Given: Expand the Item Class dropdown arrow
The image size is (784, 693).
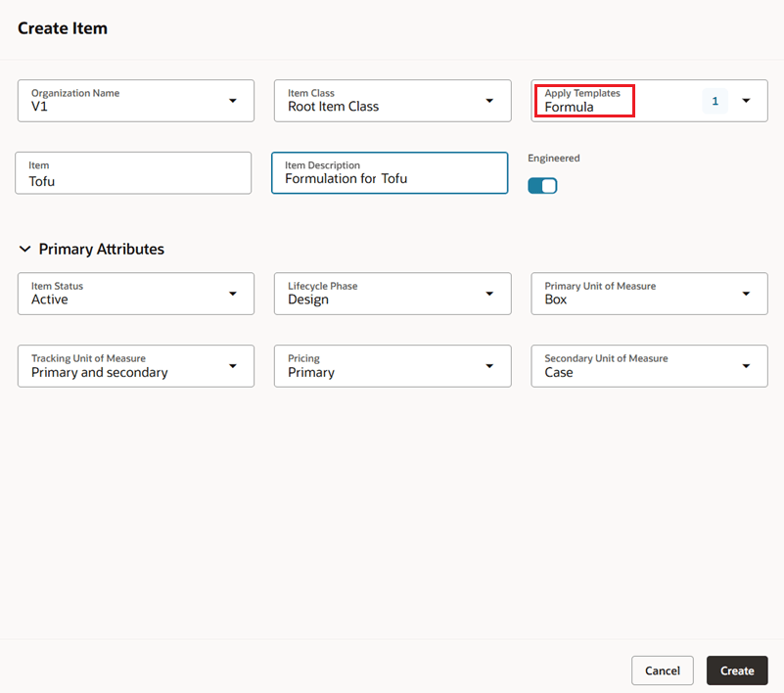Looking at the screenshot, I should [x=489, y=101].
